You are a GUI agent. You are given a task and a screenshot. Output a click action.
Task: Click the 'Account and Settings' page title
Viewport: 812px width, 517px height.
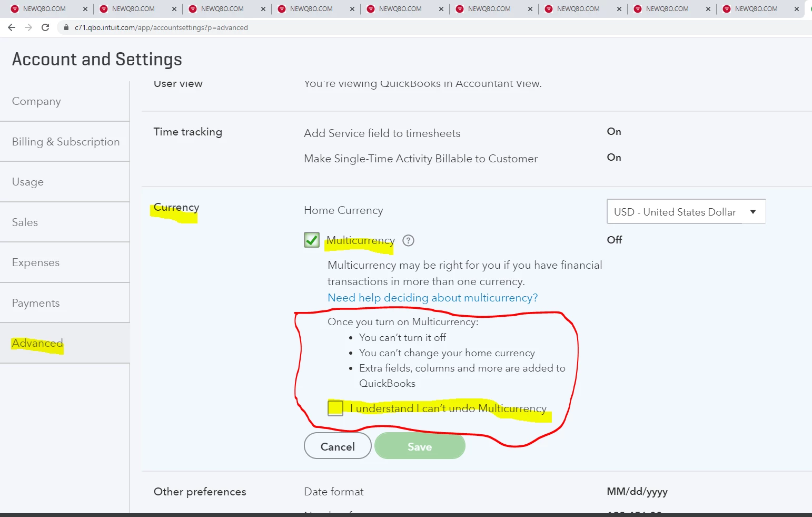coord(97,59)
